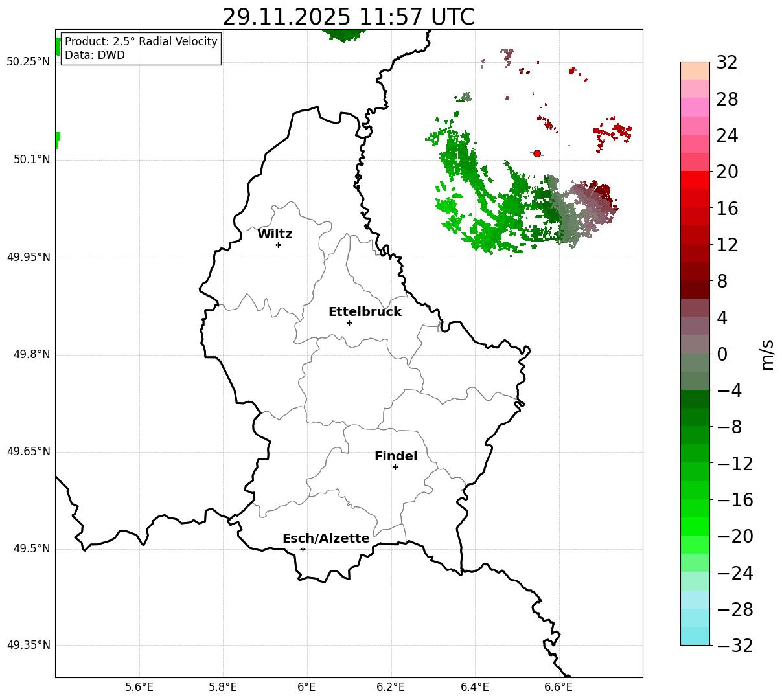Viewport: 782px width, 700px height.
Task: Click the colorbar value −12
Action: (x=735, y=464)
